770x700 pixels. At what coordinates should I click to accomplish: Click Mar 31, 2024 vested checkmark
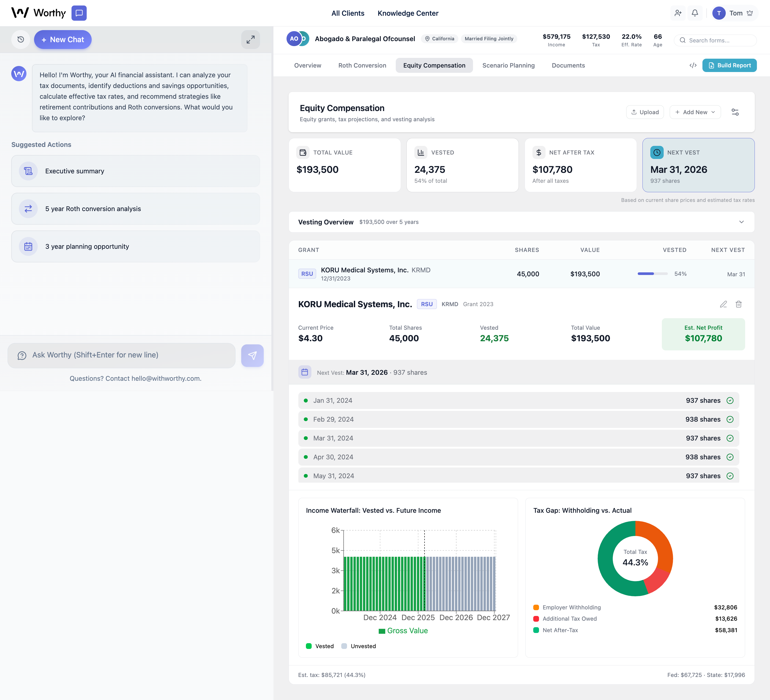pyautogui.click(x=730, y=438)
